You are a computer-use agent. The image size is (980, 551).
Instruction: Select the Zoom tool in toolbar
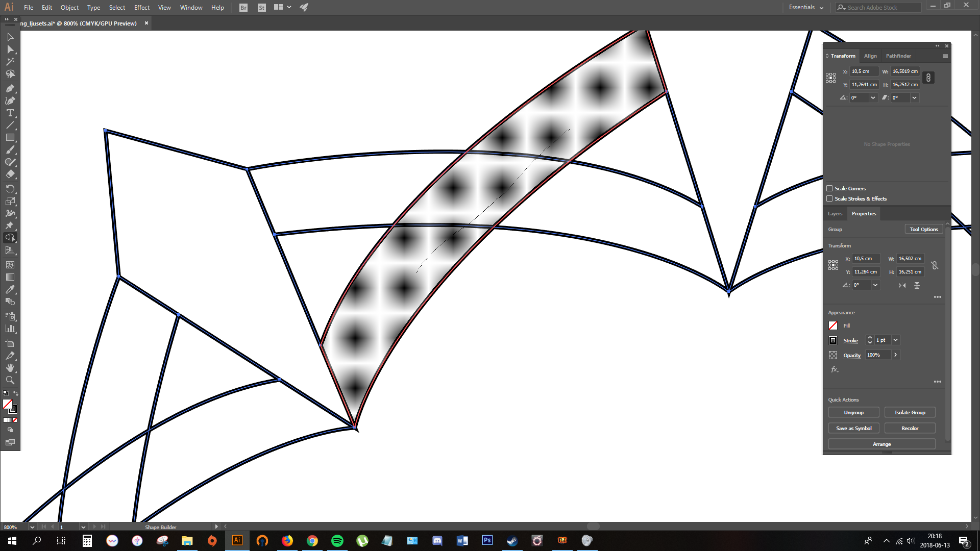pyautogui.click(x=10, y=380)
